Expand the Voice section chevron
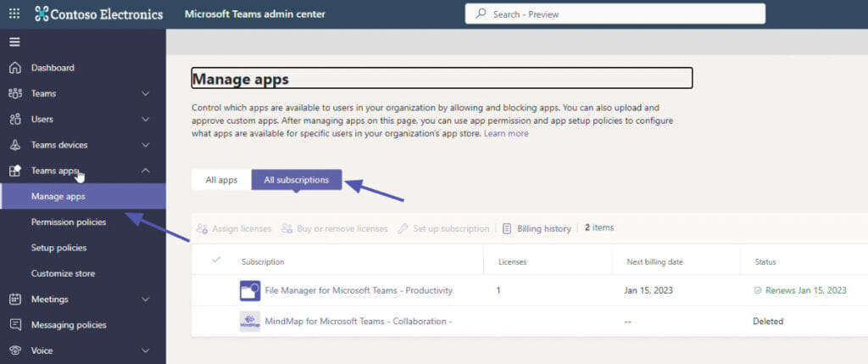 click(x=146, y=350)
